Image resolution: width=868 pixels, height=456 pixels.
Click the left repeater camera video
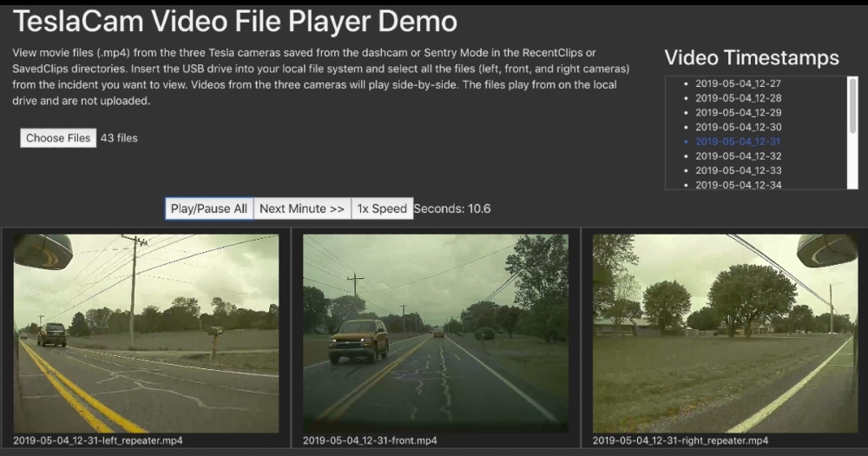(146, 333)
